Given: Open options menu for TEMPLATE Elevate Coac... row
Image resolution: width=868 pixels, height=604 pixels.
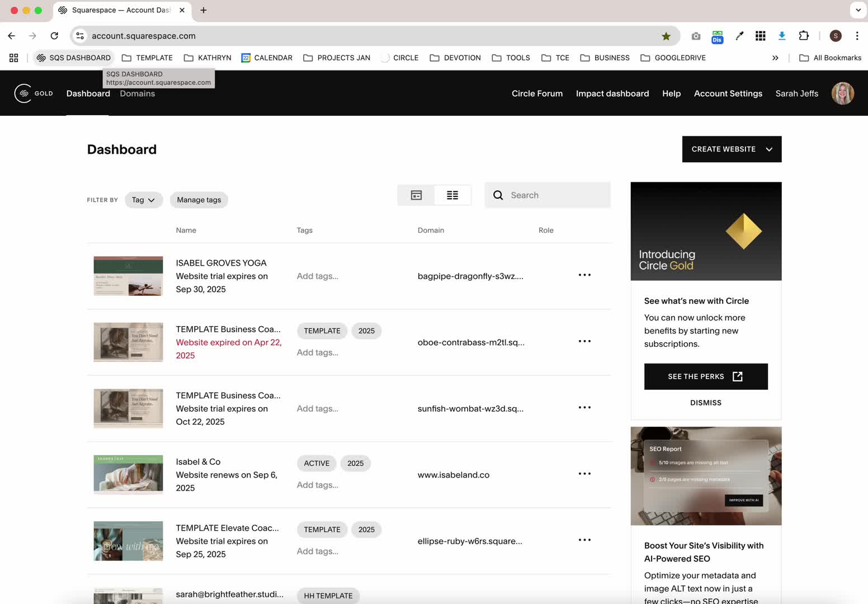Looking at the screenshot, I should [584, 540].
